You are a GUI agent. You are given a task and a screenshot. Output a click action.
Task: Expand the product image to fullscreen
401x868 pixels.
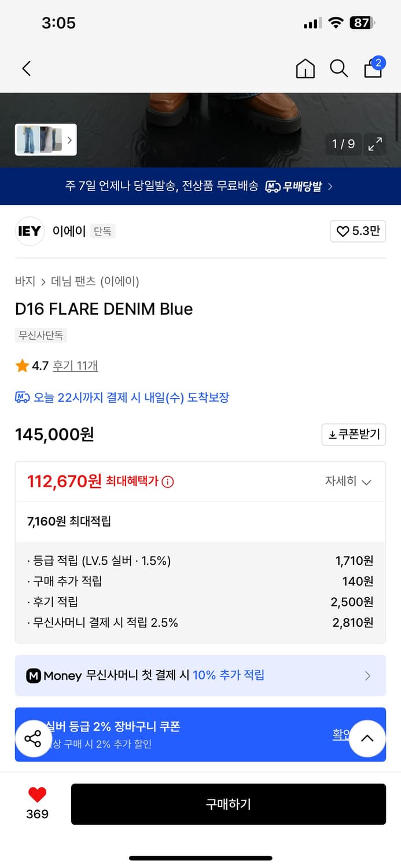pyautogui.click(x=375, y=145)
